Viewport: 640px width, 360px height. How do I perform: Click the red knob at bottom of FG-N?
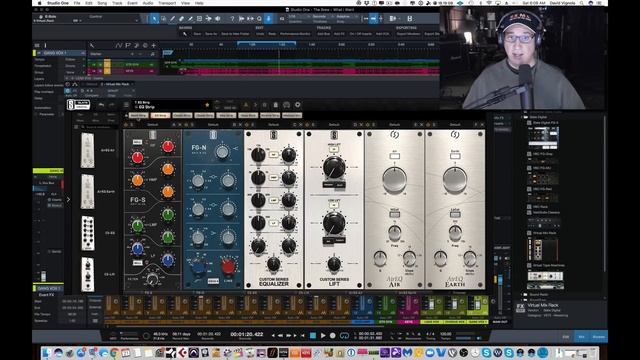[228, 266]
